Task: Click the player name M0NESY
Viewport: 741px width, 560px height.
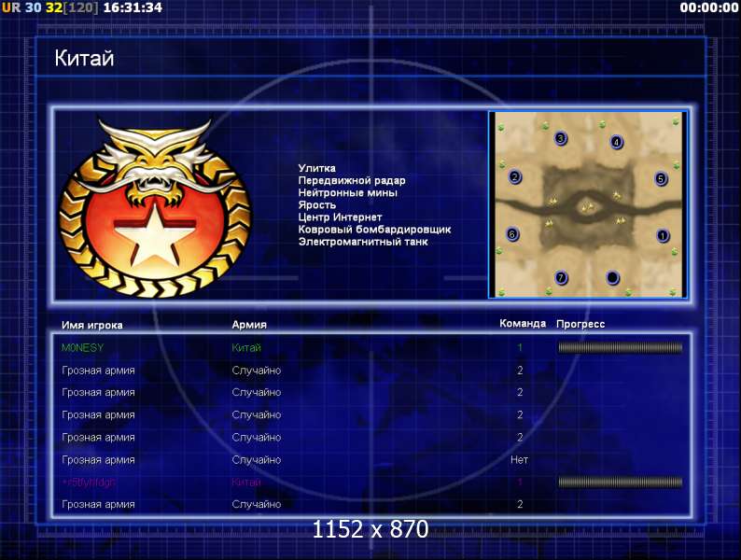Action: pos(82,348)
